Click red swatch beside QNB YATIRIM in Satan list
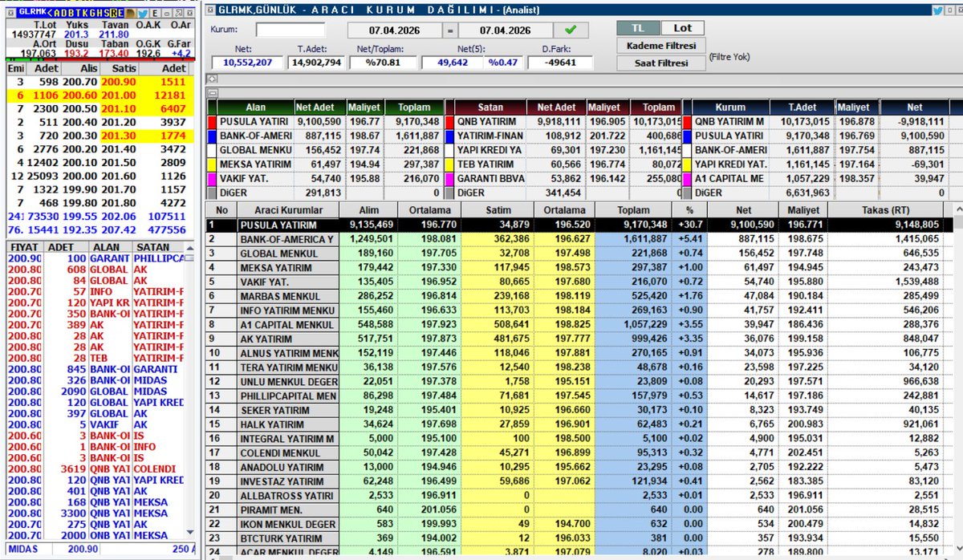Screen dimensions: 963x560 tap(449, 121)
